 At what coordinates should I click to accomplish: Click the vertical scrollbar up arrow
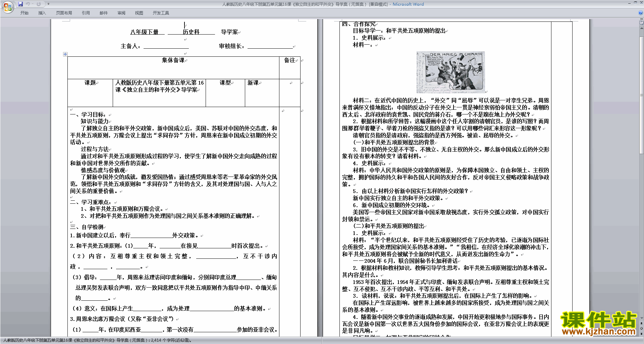click(642, 28)
